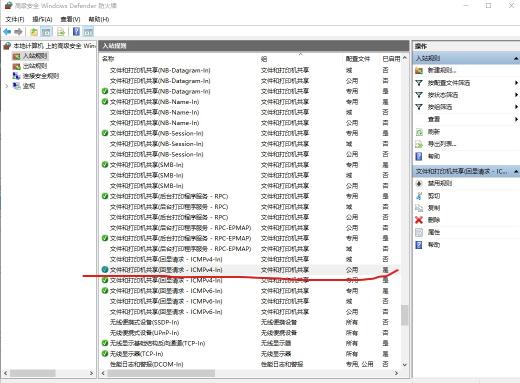Image resolution: width=520 pixels, height=383 pixels.
Task: Open the 操作(A) menu
Action: [x=42, y=19]
